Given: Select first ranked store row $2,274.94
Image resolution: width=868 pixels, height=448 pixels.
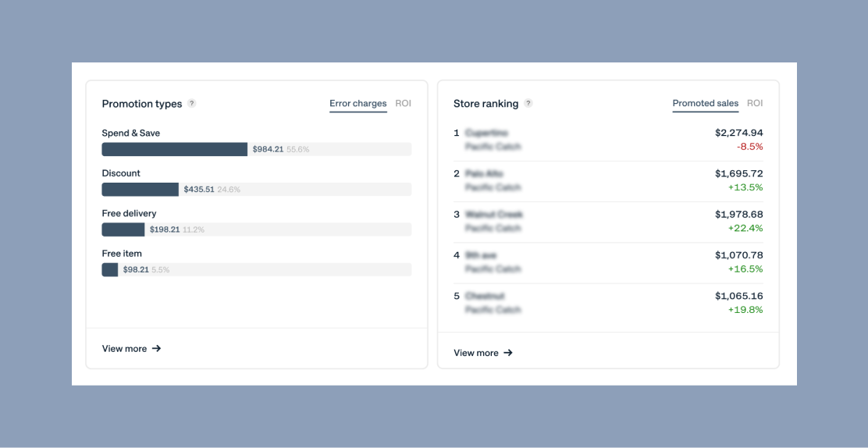Looking at the screenshot, I should click(x=608, y=140).
